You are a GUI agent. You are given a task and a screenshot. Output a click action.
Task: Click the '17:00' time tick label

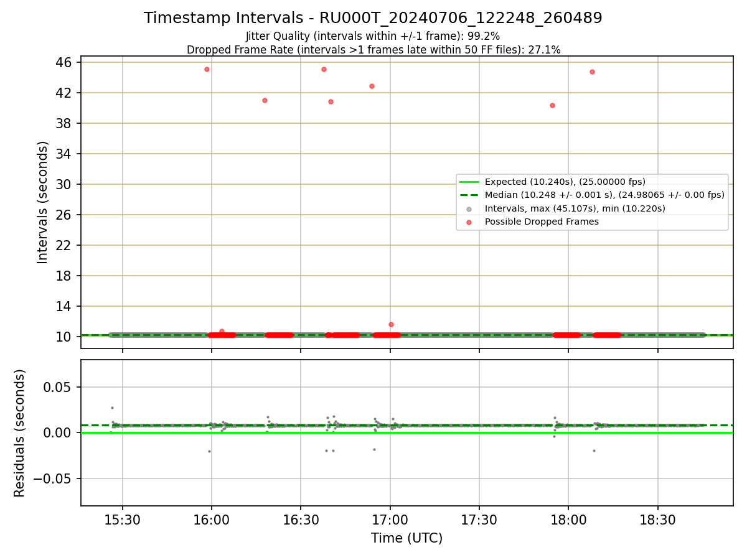click(x=390, y=519)
